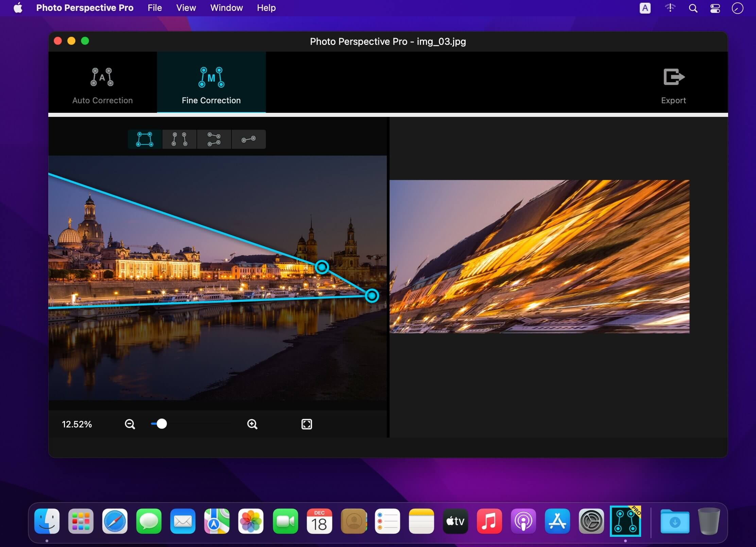The width and height of the screenshot is (756, 547).
Task: Click the fit-to-screen icon
Action: point(307,424)
